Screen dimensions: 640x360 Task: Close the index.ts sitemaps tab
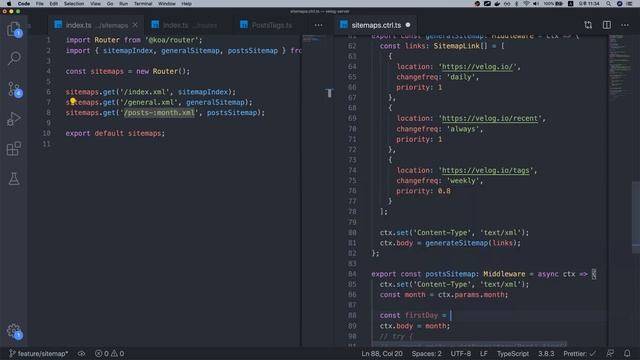[135, 25]
